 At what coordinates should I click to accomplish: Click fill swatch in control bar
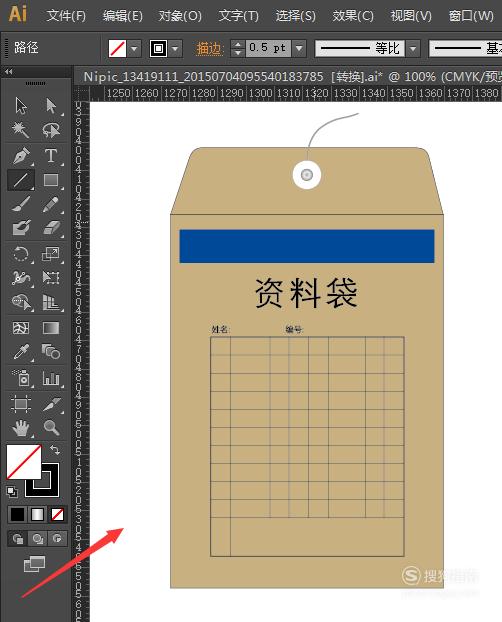117,49
